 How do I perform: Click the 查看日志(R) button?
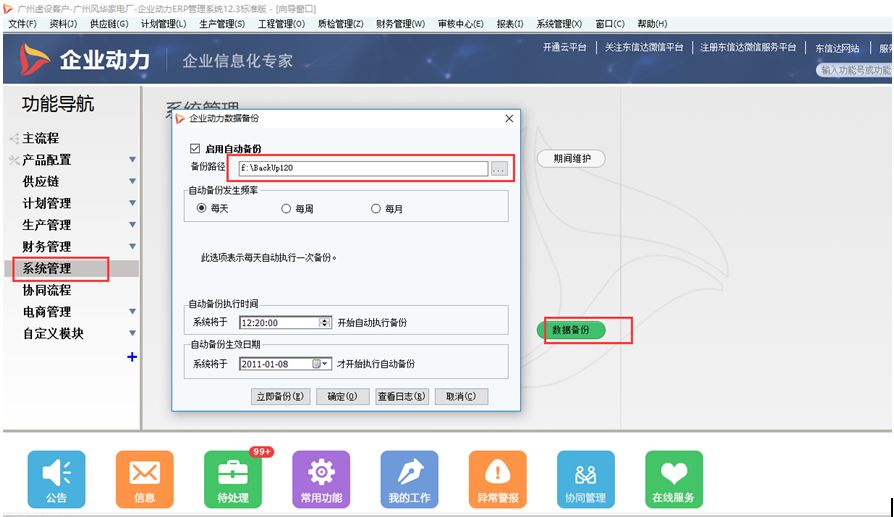(401, 396)
